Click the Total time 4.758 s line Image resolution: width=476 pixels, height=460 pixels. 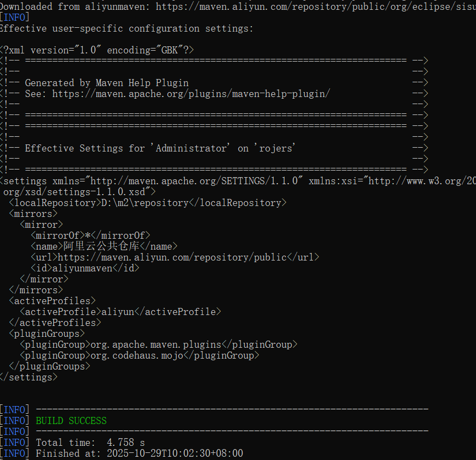click(90, 443)
